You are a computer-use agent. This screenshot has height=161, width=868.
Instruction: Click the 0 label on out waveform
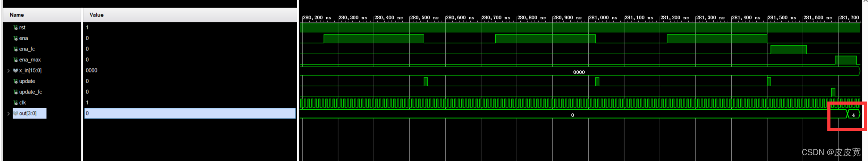[x=573, y=115]
